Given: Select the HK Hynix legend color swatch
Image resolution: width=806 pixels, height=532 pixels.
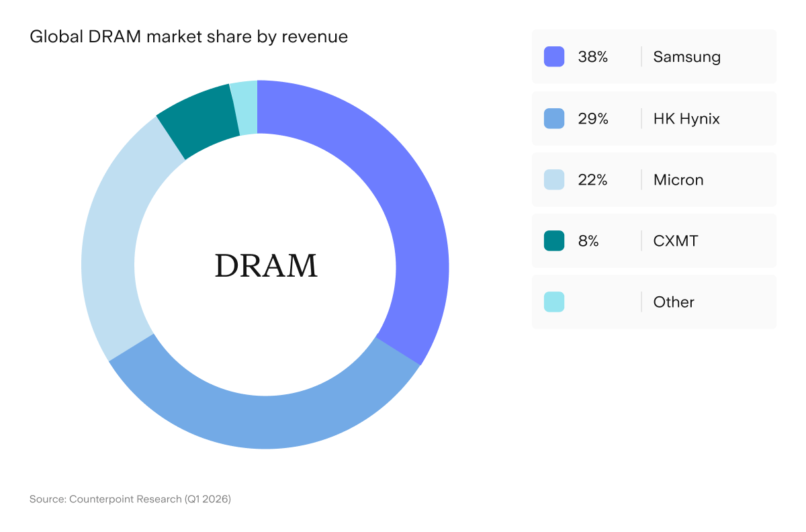Looking at the screenshot, I should [x=554, y=118].
